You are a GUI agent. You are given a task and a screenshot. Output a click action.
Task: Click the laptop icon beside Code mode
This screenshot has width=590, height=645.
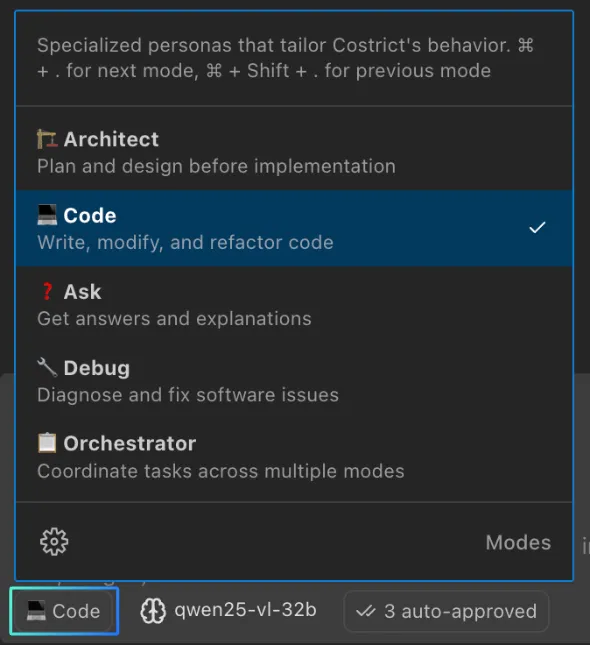(47, 215)
